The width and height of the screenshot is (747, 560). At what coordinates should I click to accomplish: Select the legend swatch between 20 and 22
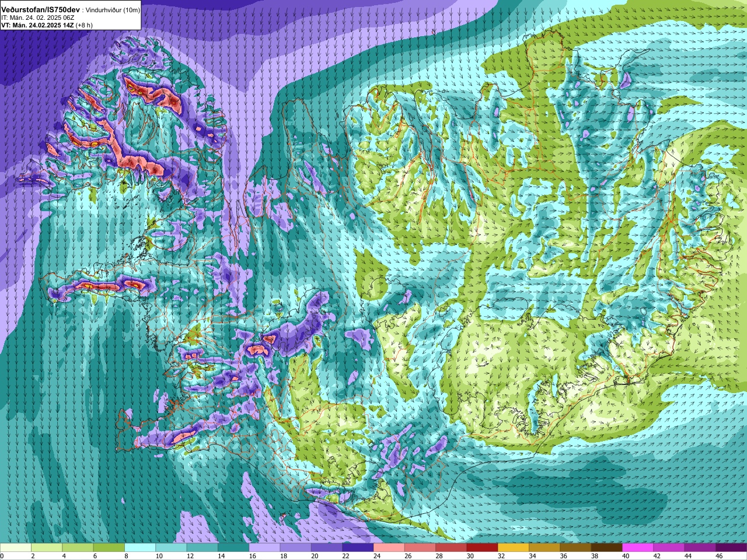pos(327,548)
